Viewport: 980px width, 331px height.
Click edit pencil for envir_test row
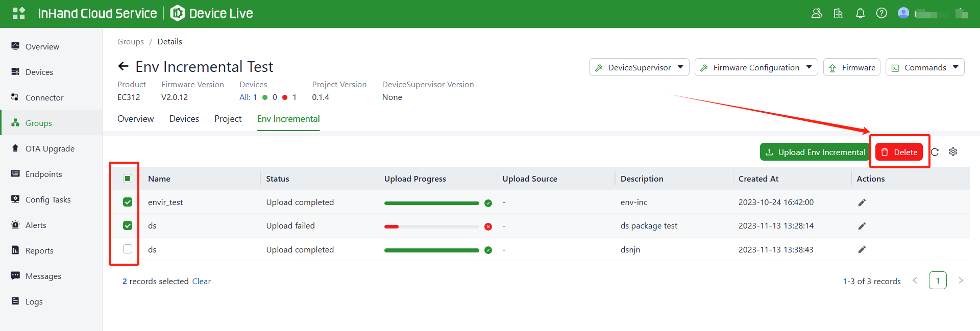pos(862,202)
